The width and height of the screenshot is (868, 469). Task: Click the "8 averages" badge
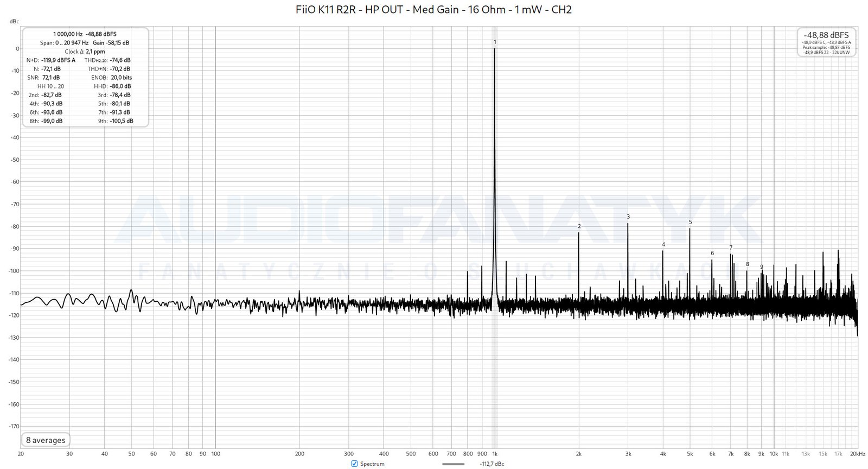pyautogui.click(x=46, y=440)
